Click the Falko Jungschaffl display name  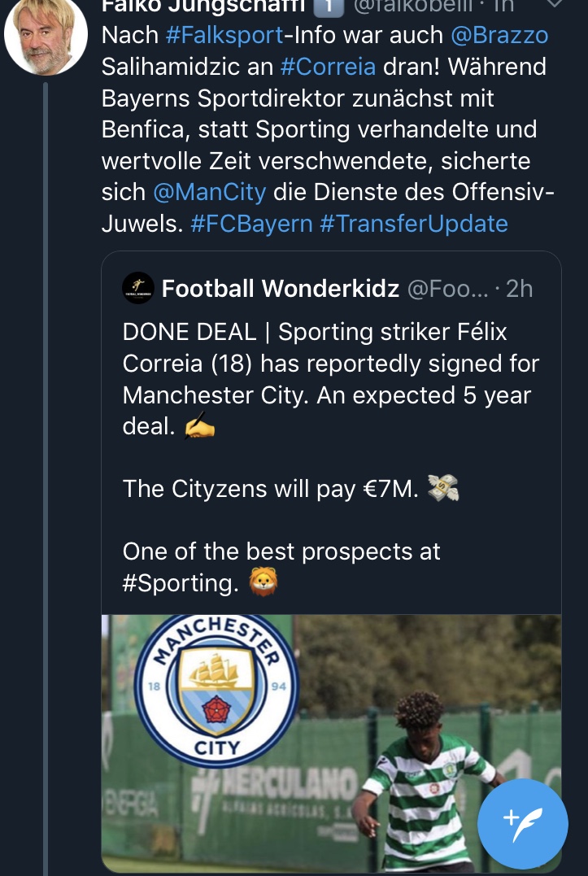[203, 7]
